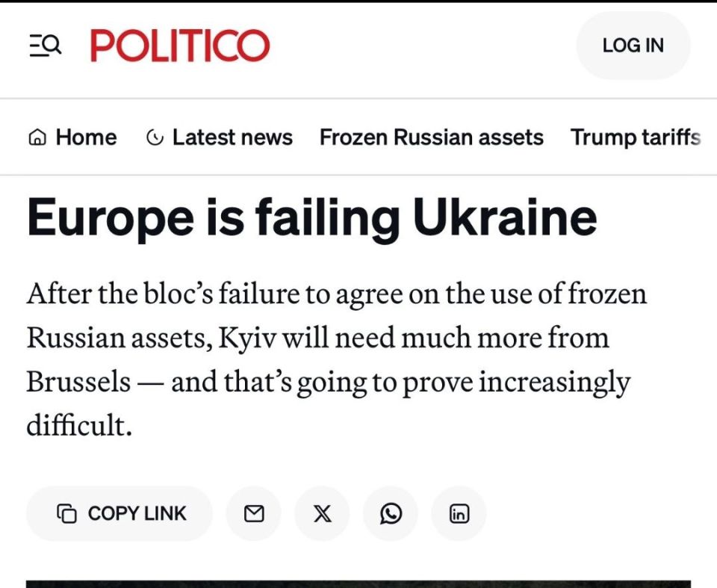Share the article on X
Image resolution: width=717 pixels, height=588 pixels.
coord(321,513)
